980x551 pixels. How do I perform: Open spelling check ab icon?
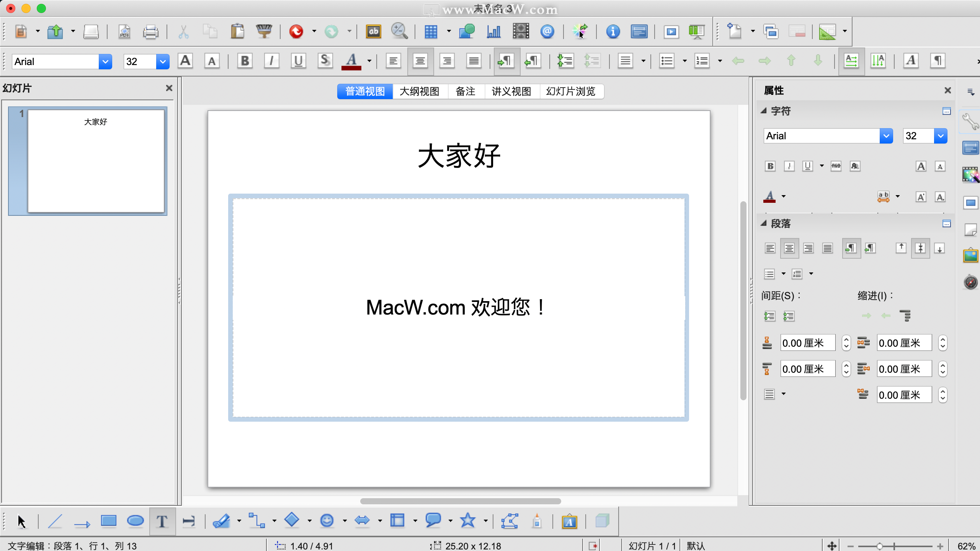(374, 31)
